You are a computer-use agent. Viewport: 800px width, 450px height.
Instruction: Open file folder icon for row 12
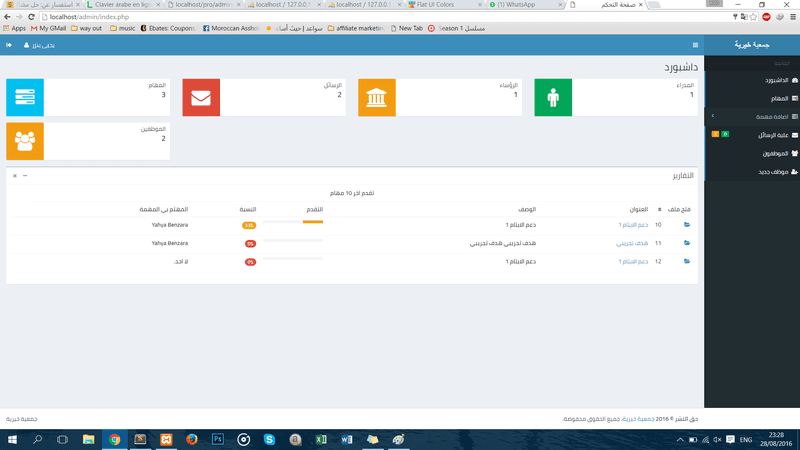coord(687,261)
